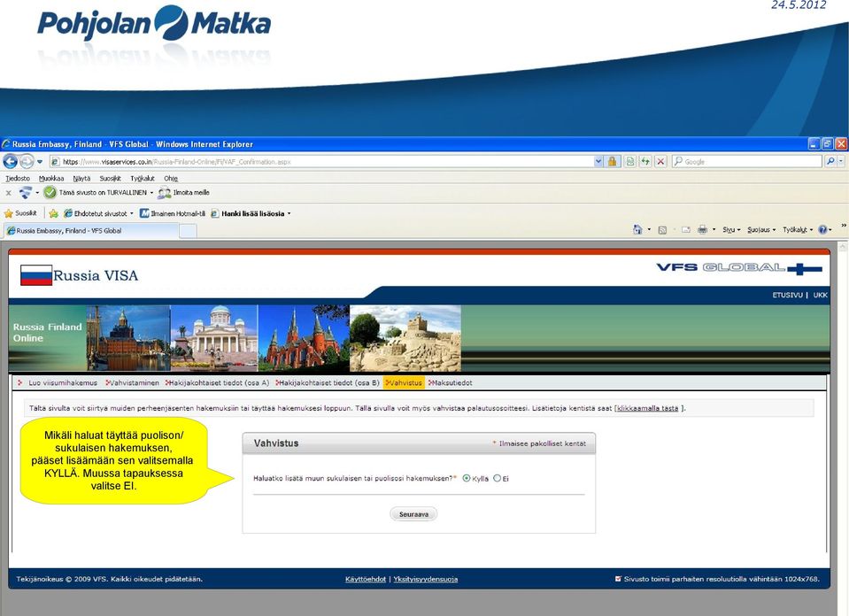Select the Ei radio button

pos(497,479)
